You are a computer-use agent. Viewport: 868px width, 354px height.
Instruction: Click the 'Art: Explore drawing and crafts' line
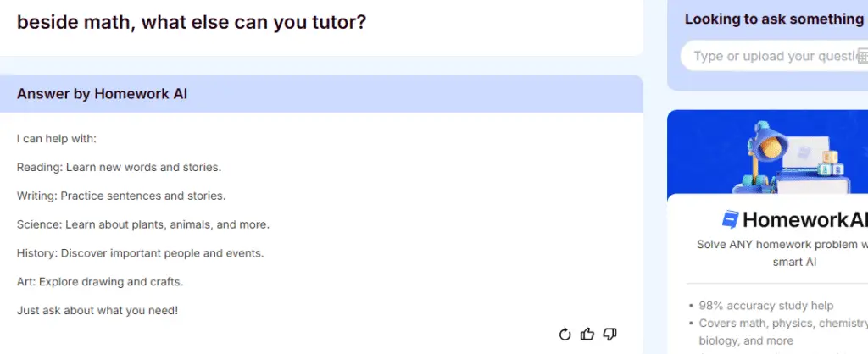coord(100,281)
